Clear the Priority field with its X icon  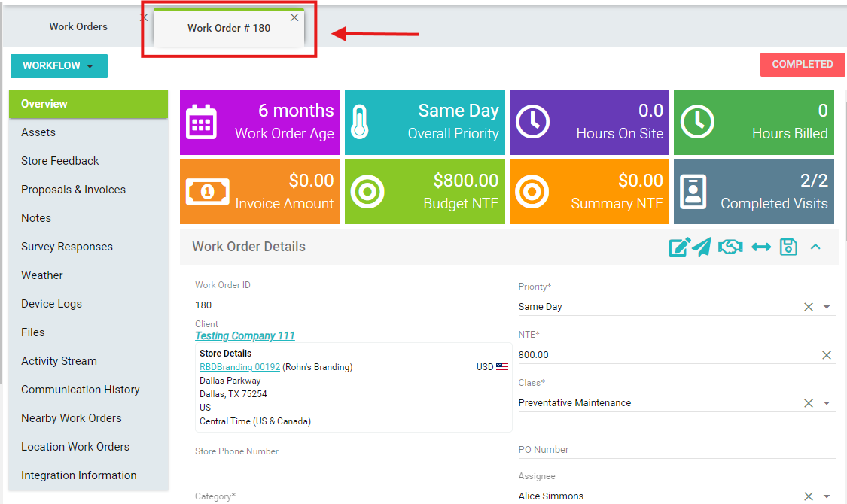pos(809,307)
